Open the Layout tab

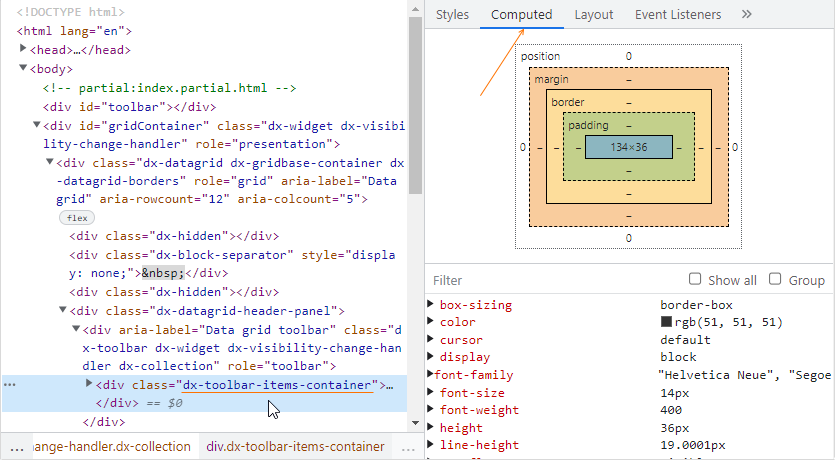[x=593, y=14]
